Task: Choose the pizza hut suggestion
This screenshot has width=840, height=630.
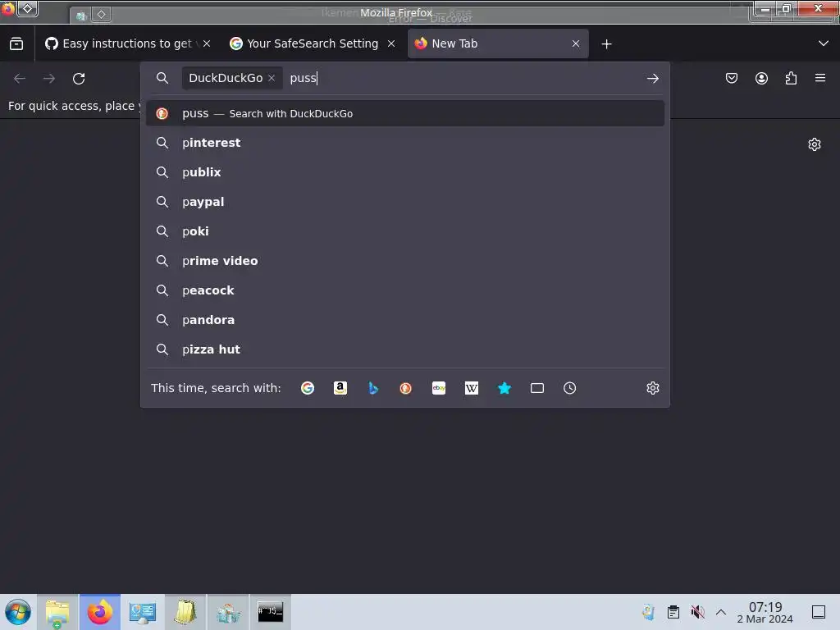Action: click(405, 349)
